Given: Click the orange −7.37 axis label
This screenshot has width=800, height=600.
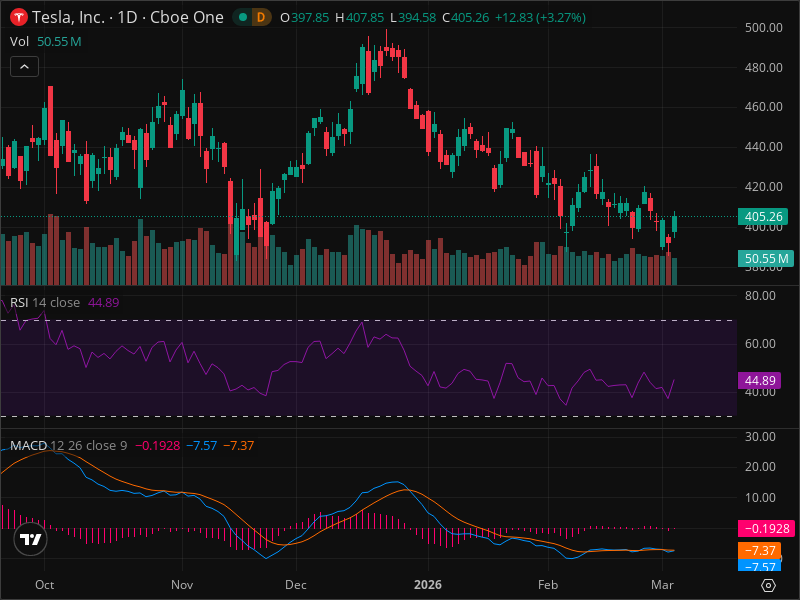Looking at the screenshot, I should [x=760, y=550].
